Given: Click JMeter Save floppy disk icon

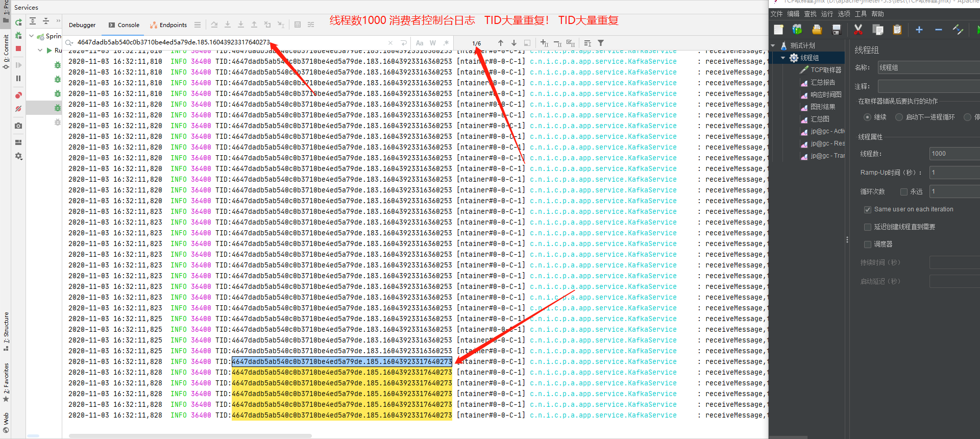Looking at the screenshot, I should 837,30.
